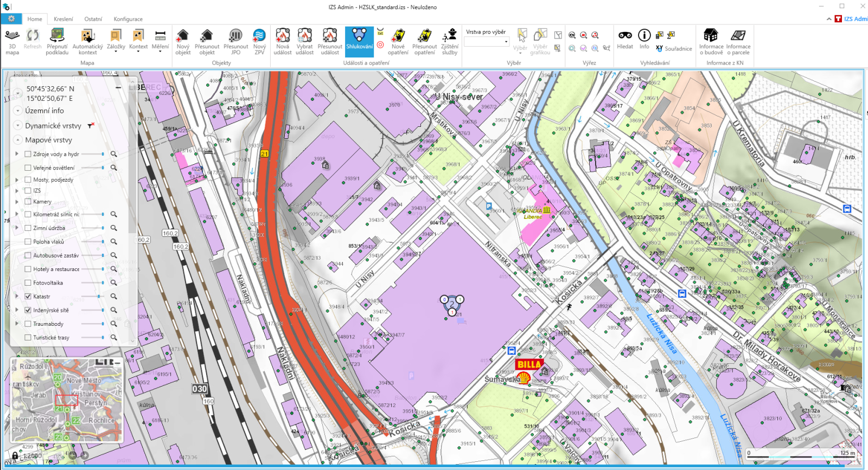868x470 pixels.
Task: Expand the Územní info section
Action: 18,111
